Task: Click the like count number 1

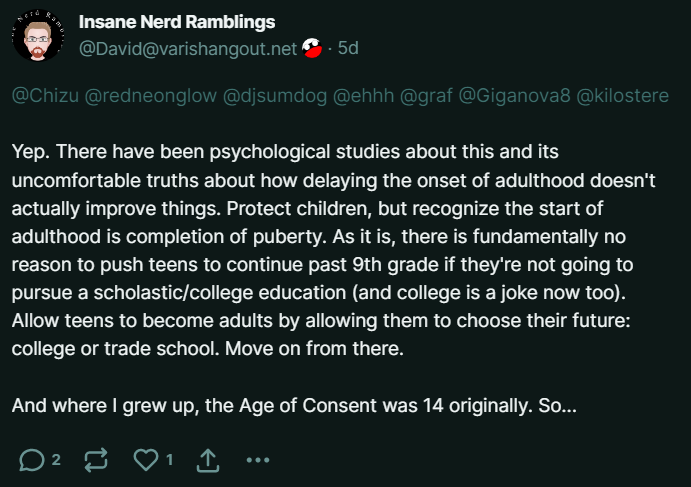Action: pos(170,460)
